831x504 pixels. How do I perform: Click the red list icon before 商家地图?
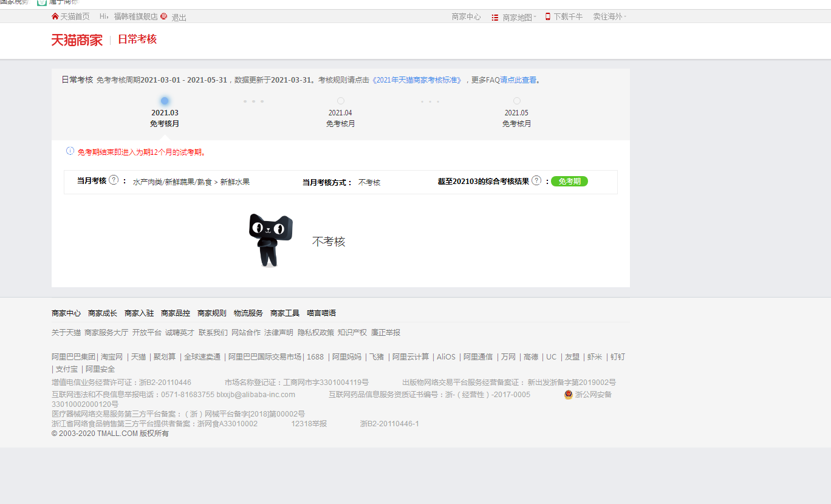tap(495, 18)
